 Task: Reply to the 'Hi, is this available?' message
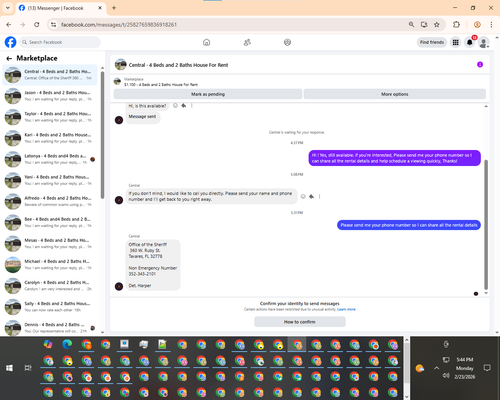(184, 106)
